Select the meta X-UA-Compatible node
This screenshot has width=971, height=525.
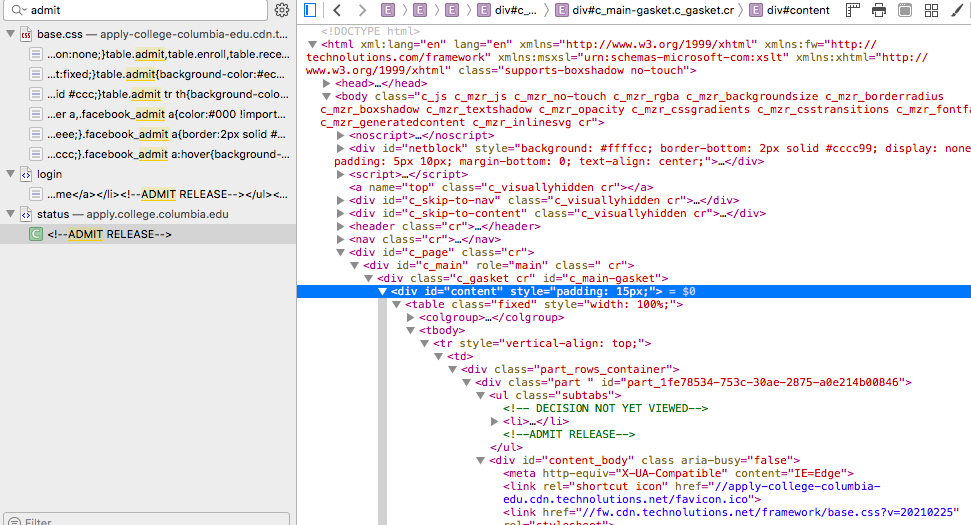tap(679, 473)
